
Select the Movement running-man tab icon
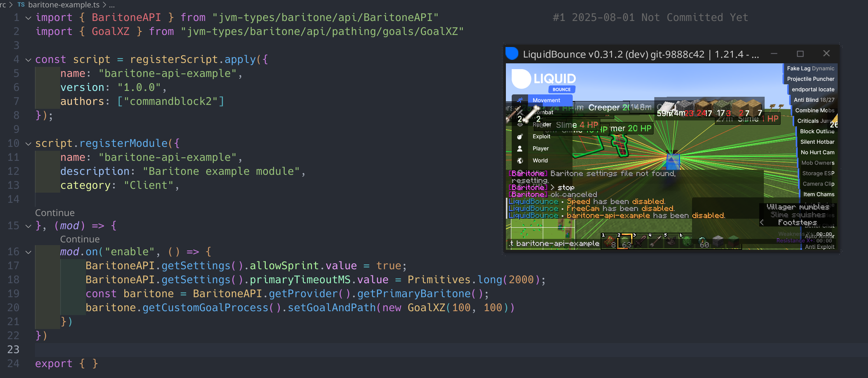pyautogui.click(x=520, y=100)
